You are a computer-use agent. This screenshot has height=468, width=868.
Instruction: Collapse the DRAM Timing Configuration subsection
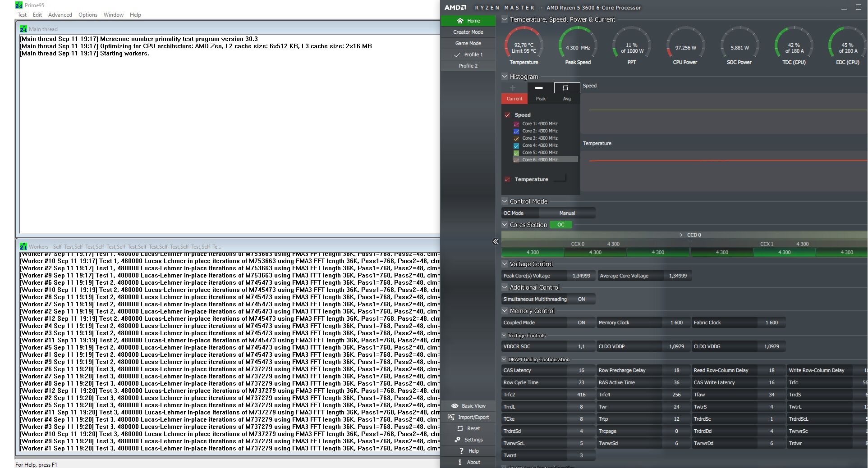coord(504,359)
